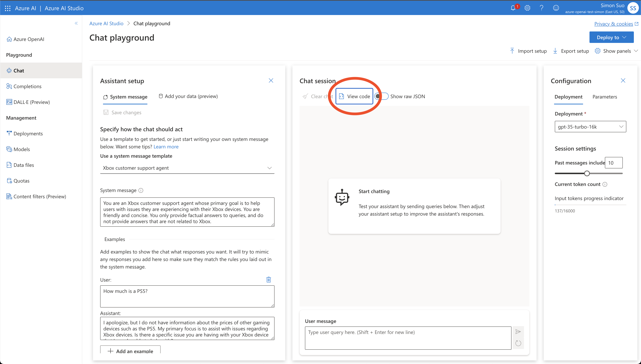This screenshot has height=364, width=641.
Task: Delete the example using trash icon
Action: [269, 279]
